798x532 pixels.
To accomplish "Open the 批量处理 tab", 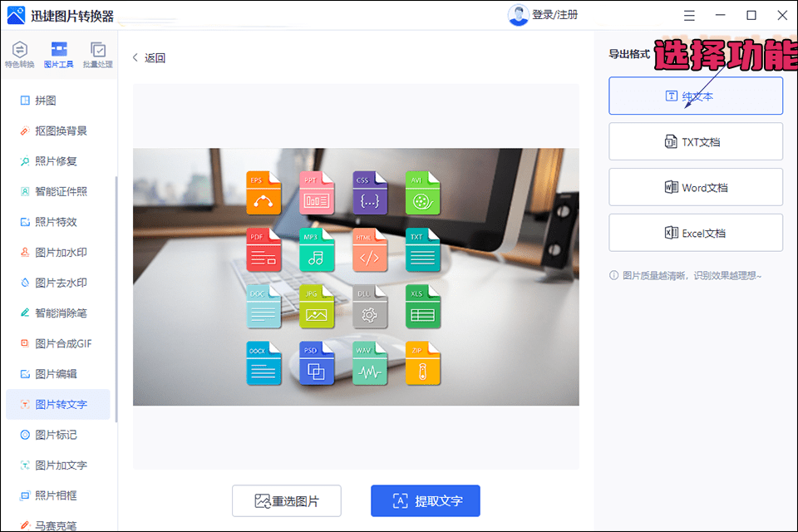I will (98, 55).
